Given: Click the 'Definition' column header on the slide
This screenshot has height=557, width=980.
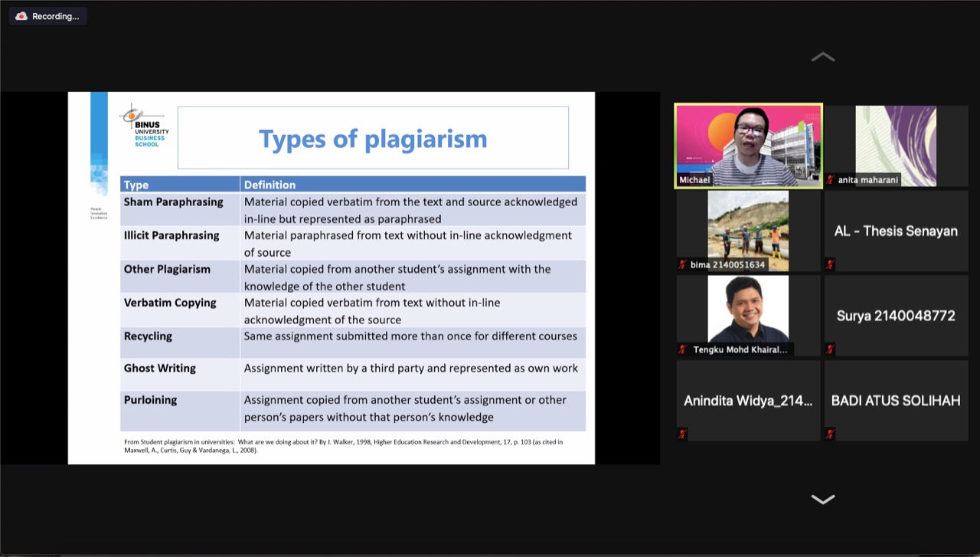Looking at the screenshot, I should coord(269,185).
